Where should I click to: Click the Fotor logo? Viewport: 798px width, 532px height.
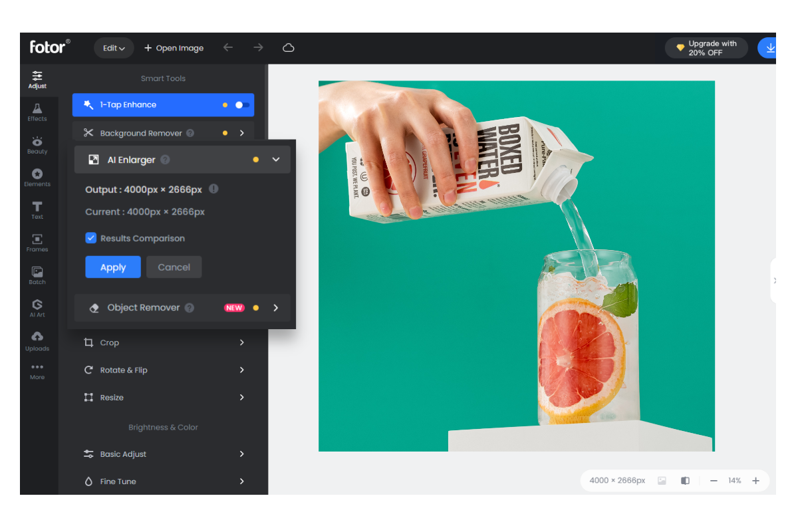click(x=50, y=47)
